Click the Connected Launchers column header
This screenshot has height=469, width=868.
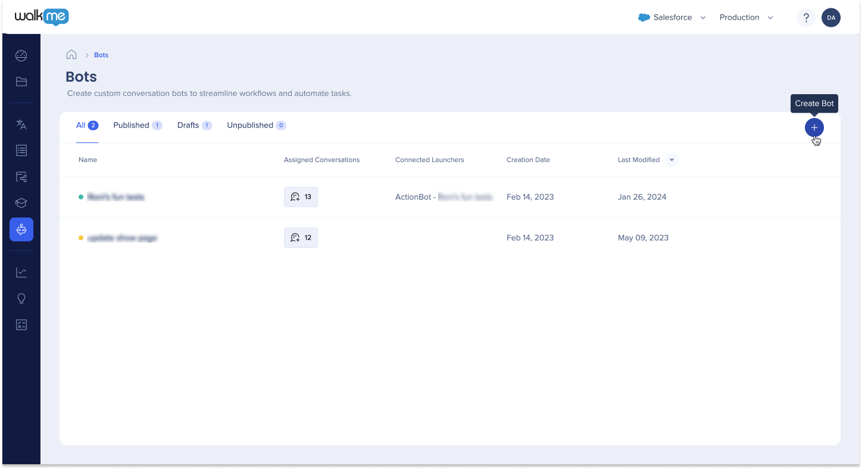pos(429,160)
